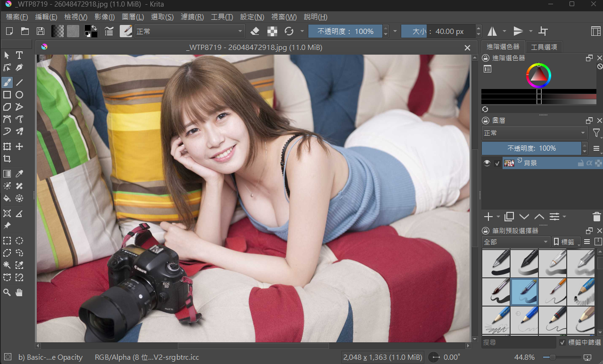
Task: Adjust the 不透明度 100% slider in toolbar
Action: 346,32
